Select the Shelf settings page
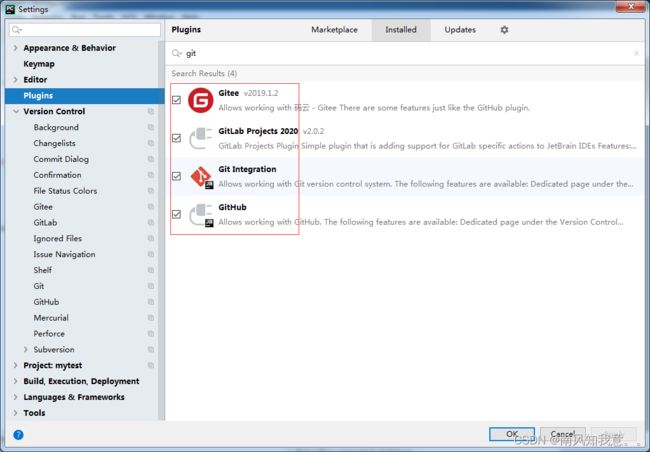 tap(43, 270)
